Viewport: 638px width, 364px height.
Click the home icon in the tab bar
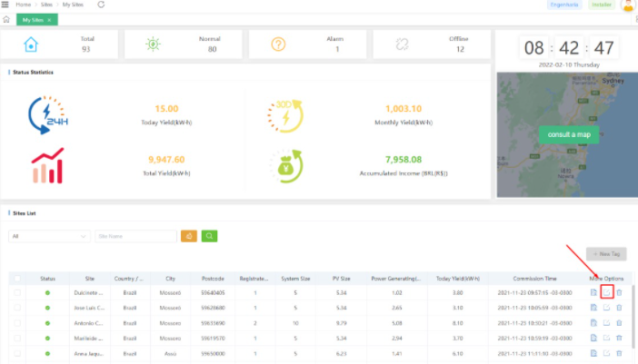pos(6,19)
